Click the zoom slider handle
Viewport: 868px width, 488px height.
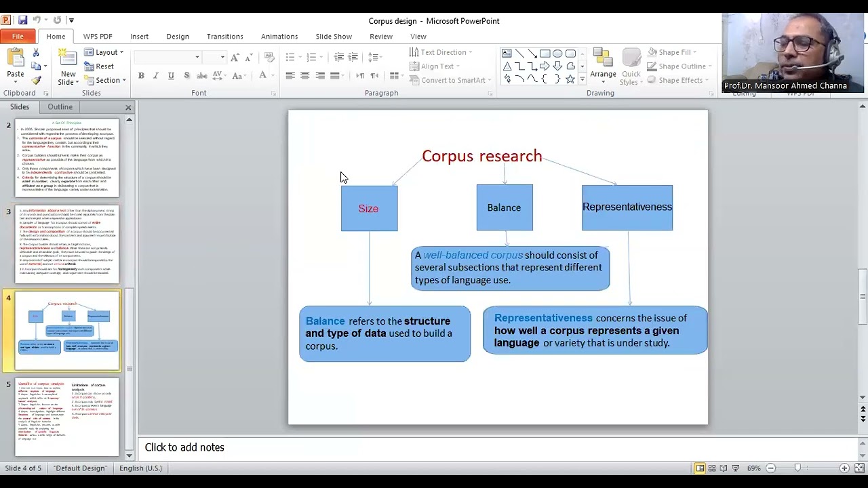[x=797, y=468]
